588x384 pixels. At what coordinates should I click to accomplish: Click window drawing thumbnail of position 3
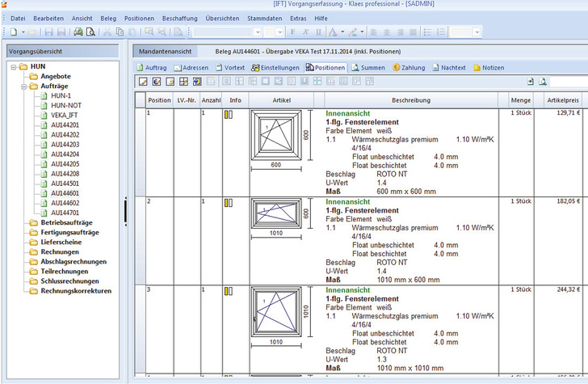(277, 313)
